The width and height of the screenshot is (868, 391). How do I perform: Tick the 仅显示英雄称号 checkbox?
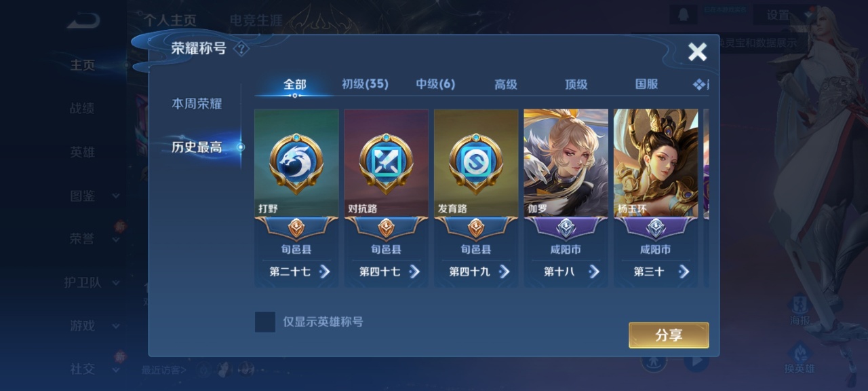[264, 322]
